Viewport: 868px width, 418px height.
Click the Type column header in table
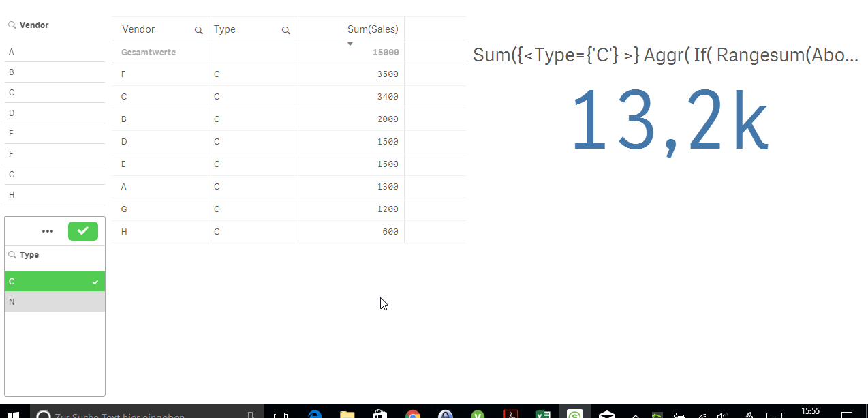pyautogui.click(x=224, y=29)
